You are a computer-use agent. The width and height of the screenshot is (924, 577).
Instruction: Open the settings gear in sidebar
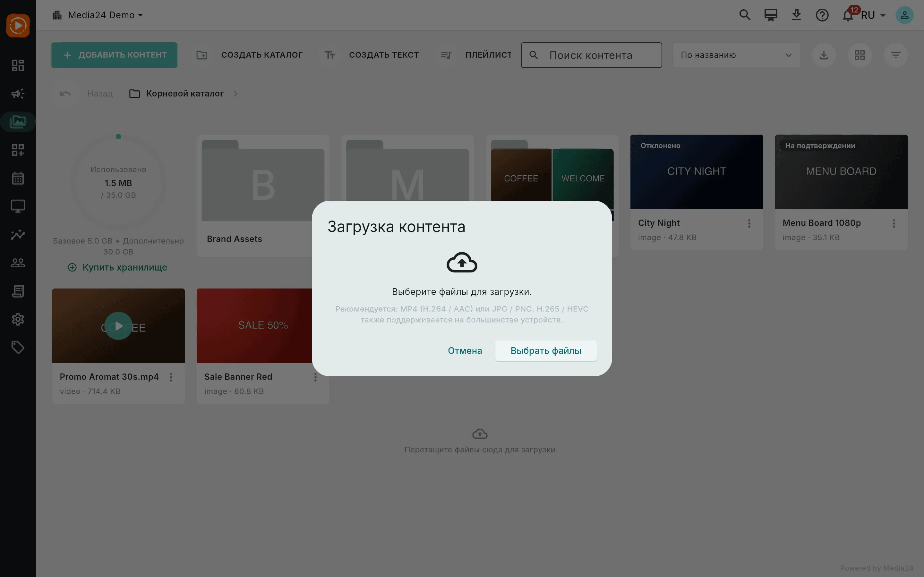click(x=18, y=319)
